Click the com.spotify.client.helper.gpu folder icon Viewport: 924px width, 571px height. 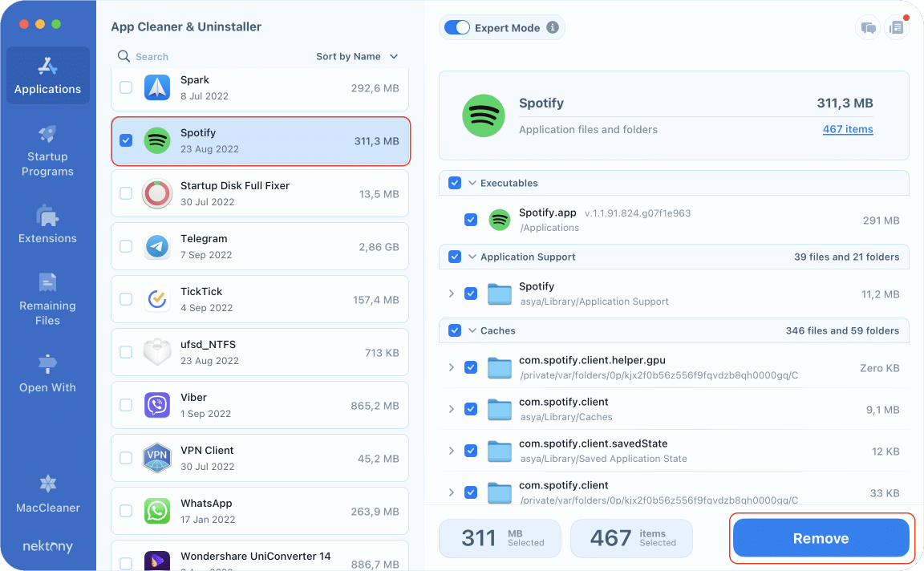click(500, 368)
